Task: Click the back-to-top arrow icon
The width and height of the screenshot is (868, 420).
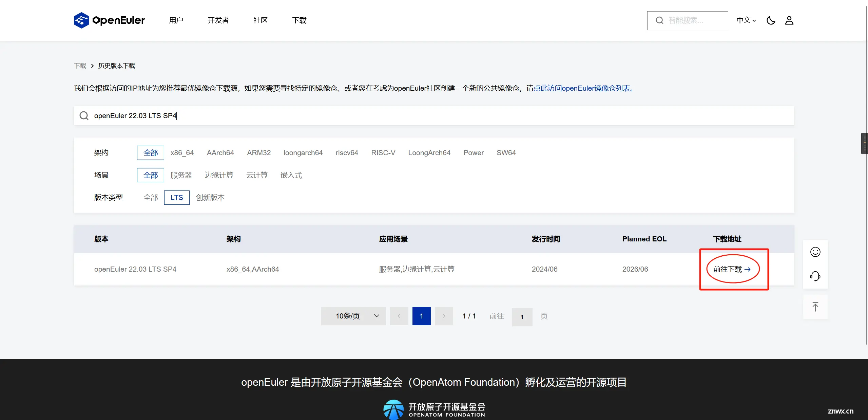Action: tap(815, 307)
